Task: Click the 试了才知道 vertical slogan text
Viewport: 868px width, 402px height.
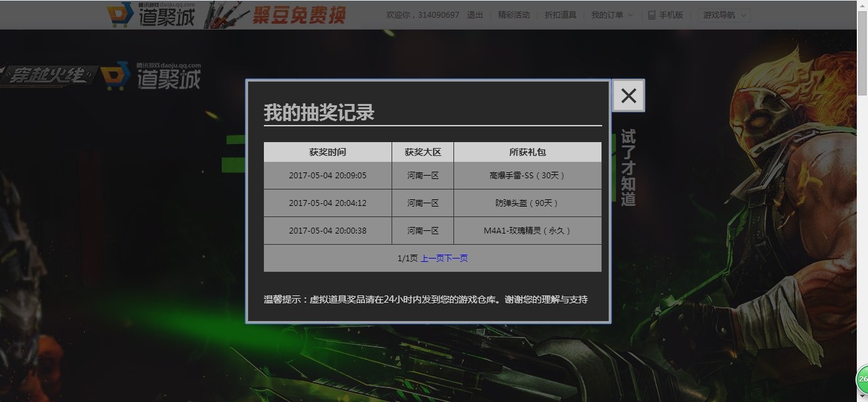Action: pyautogui.click(x=629, y=168)
